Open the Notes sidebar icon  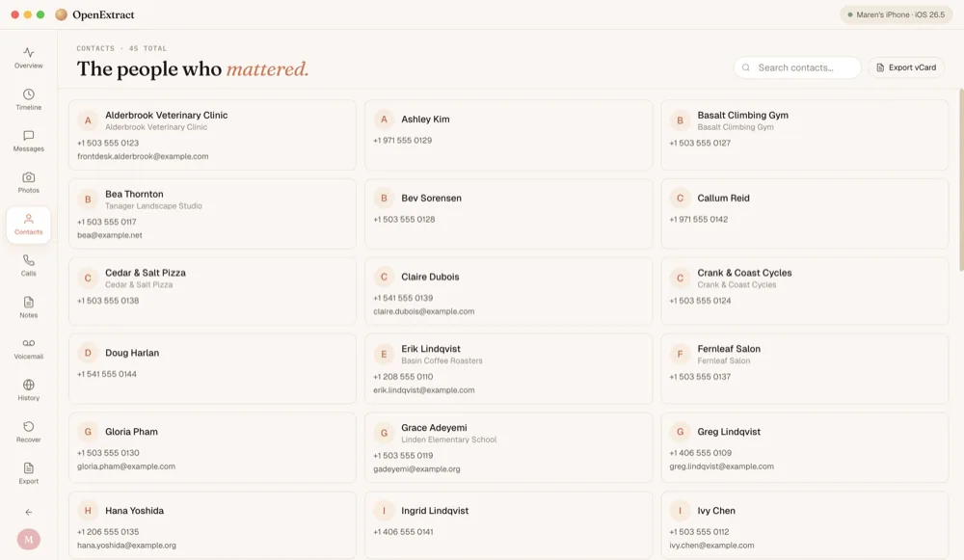click(28, 302)
